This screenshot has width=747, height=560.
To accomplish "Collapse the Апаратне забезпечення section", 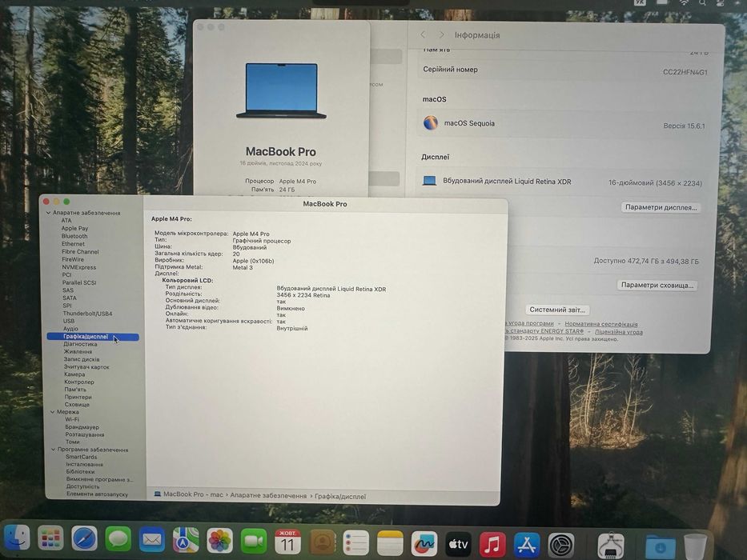I will (48, 213).
